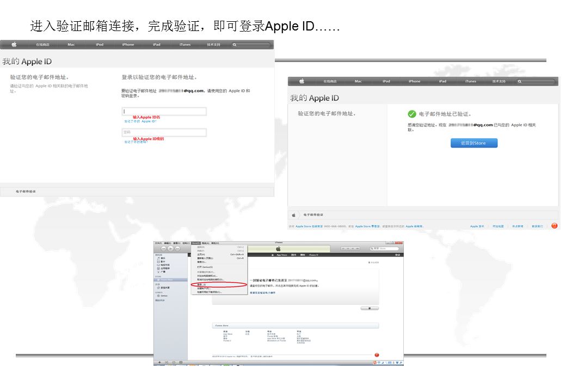
Task: Click shuffle icon at iTunes bottom bar
Action: [x=167, y=362]
